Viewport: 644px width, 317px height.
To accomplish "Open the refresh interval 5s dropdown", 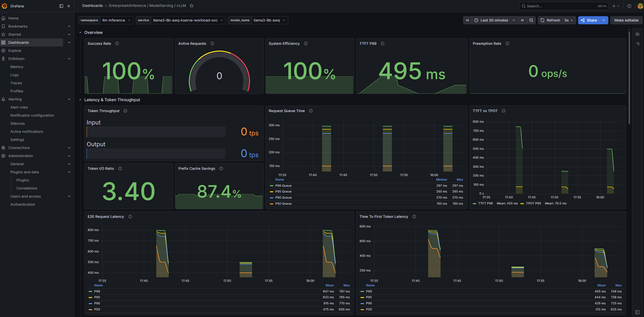I will tap(569, 20).
